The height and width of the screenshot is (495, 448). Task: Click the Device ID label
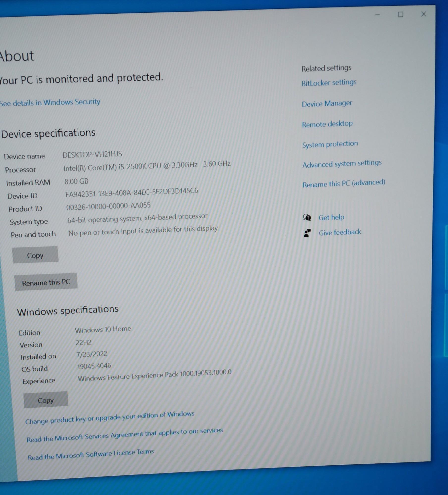[x=22, y=196]
